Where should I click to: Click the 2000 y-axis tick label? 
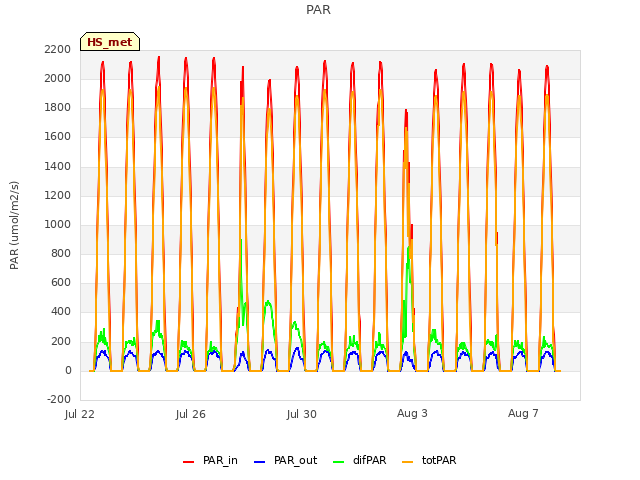click(58, 78)
